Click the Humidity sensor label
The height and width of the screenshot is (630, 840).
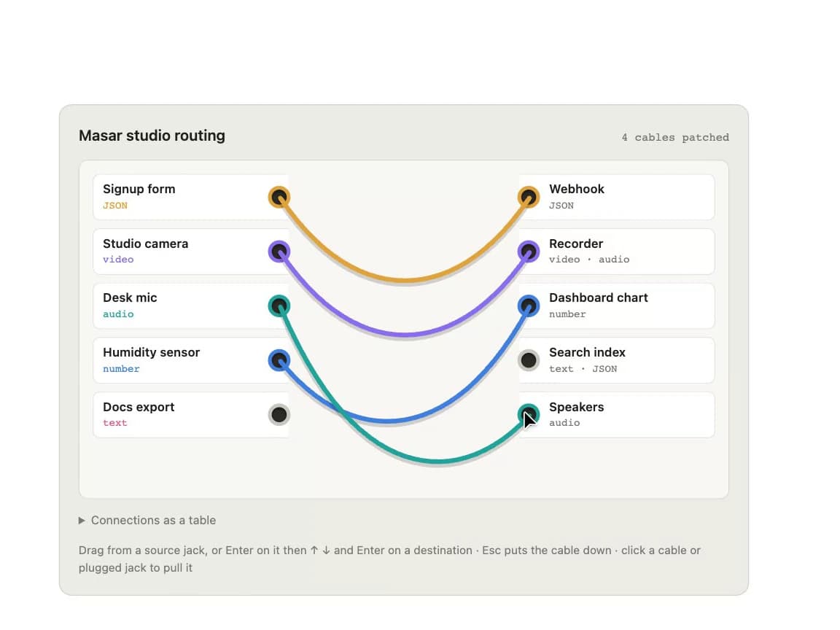151,352
